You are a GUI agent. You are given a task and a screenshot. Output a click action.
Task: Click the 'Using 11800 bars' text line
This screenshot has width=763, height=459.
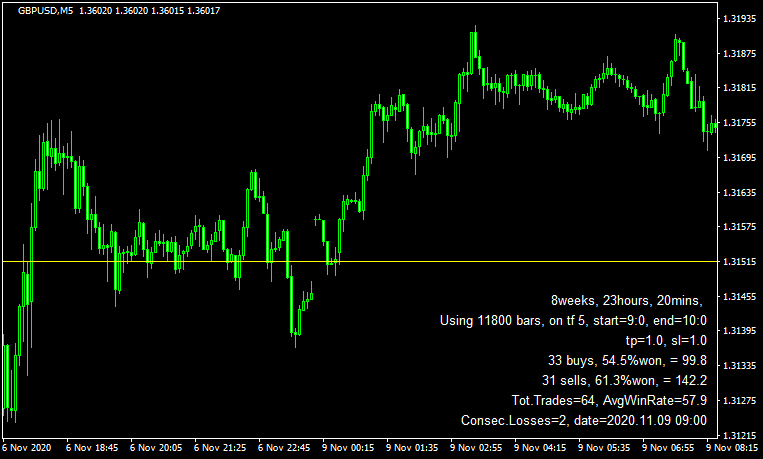(573, 321)
